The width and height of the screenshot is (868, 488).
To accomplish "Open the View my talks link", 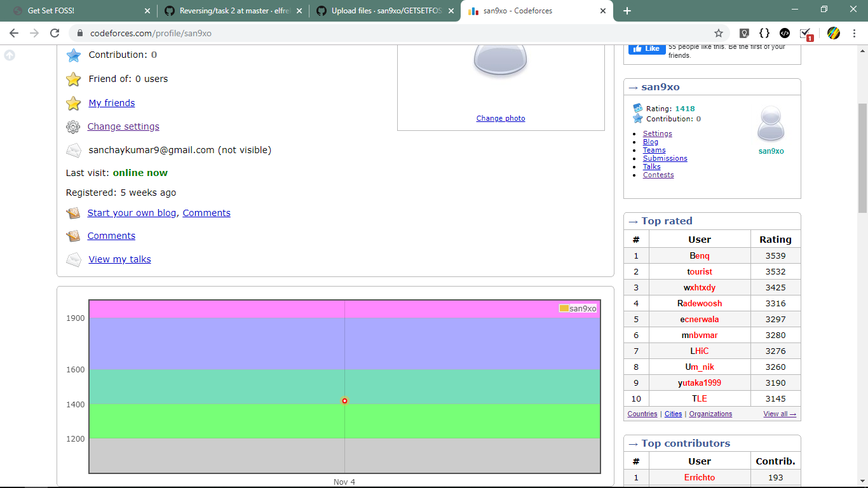I will pos(119,259).
